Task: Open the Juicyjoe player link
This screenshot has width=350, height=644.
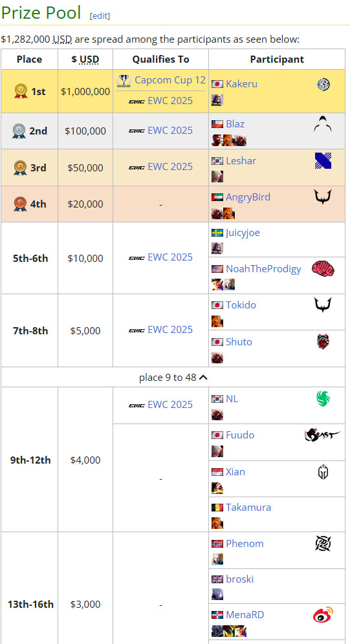Action: 243,233
